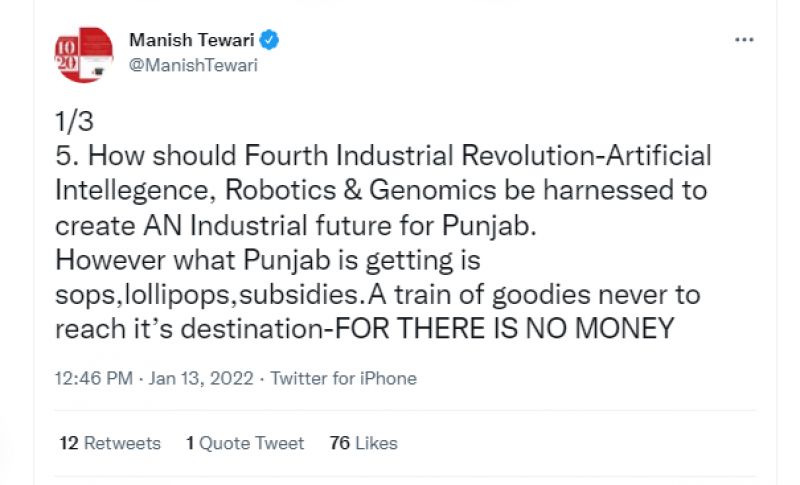This screenshot has height=485, width=800.
Task: Open the 12:46 PM timestamp link
Action: click(x=94, y=379)
